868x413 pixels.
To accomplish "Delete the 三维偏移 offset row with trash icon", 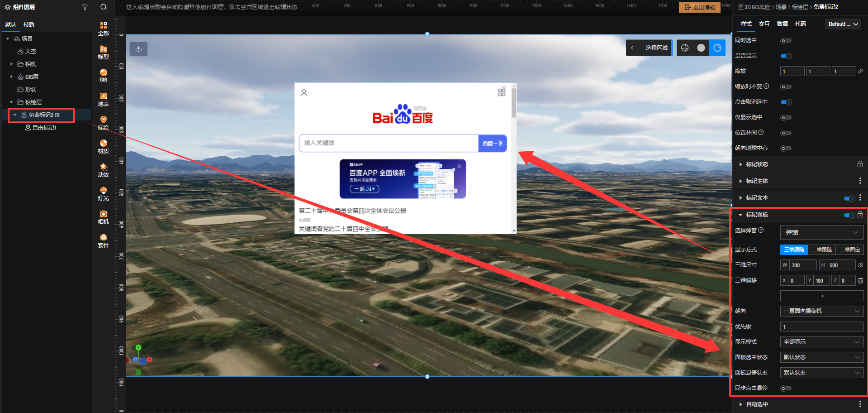I will [x=860, y=281].
